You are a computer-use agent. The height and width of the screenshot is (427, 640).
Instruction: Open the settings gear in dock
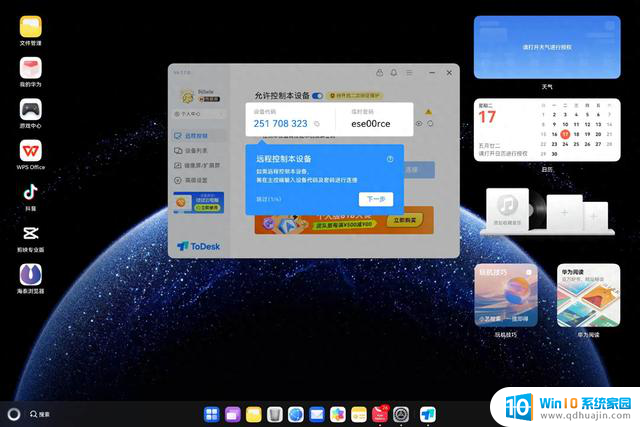(401, 414)
